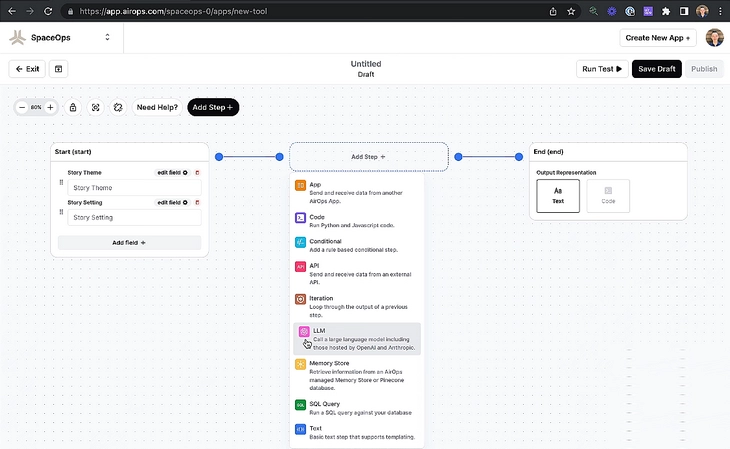Click the End node input connector dot

pos(519,157)
